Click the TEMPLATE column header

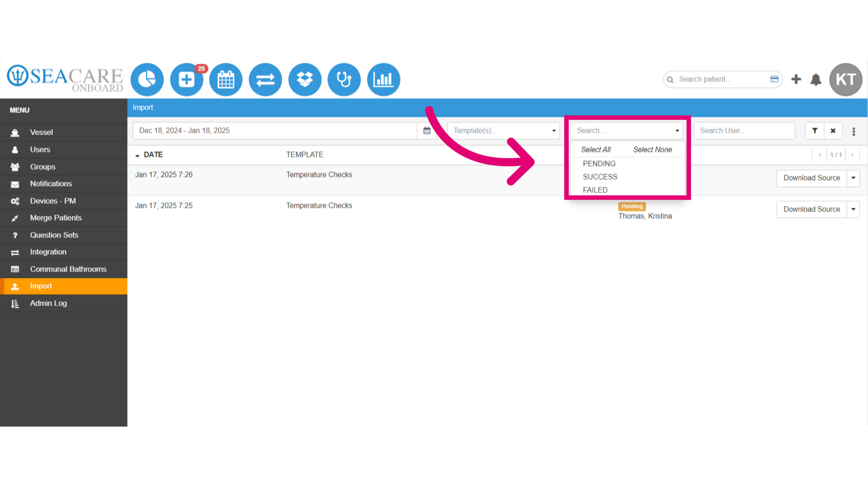tap(305, 155)
